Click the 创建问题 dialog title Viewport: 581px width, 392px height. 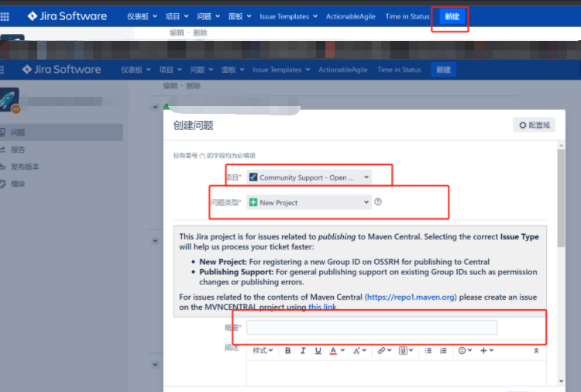pyautogui.click(x=194, y=126)
